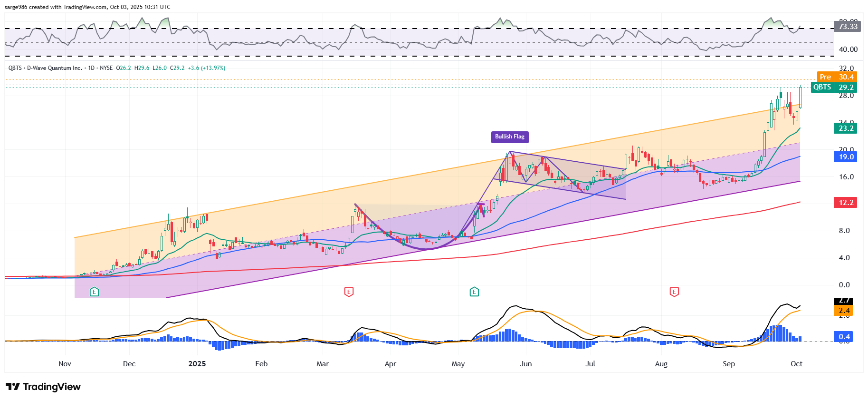Click the sarge986 created with TradingView.com header
Image resolution: width=868 pixels, height=401 pixels.
pyautogui.click(x=87, y=7)
